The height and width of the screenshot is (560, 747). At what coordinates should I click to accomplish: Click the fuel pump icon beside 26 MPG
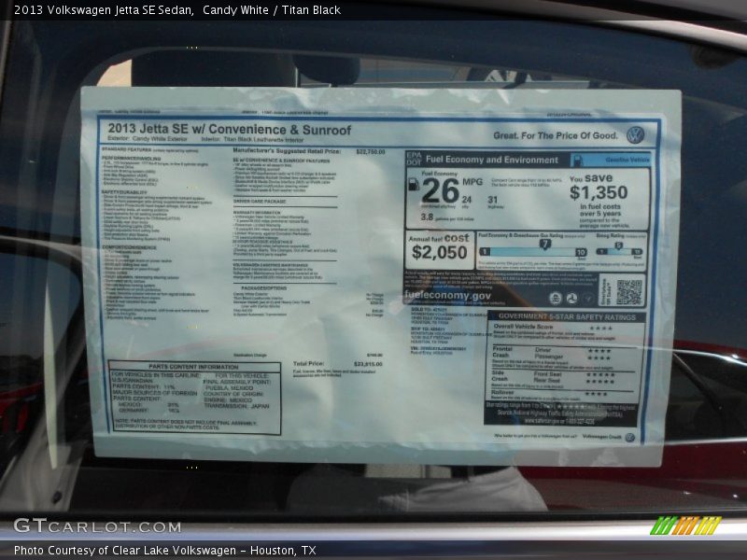414,184
